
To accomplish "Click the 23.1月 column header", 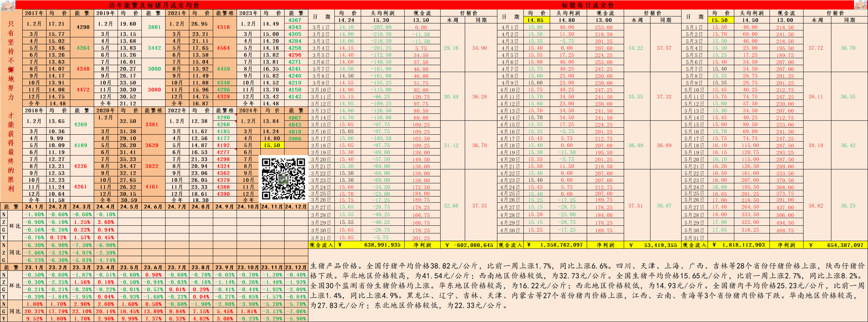I will pos(34,267).
